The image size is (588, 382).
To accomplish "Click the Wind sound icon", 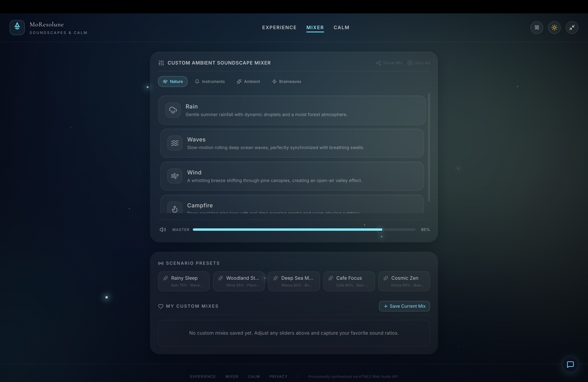I will point(175,176).
